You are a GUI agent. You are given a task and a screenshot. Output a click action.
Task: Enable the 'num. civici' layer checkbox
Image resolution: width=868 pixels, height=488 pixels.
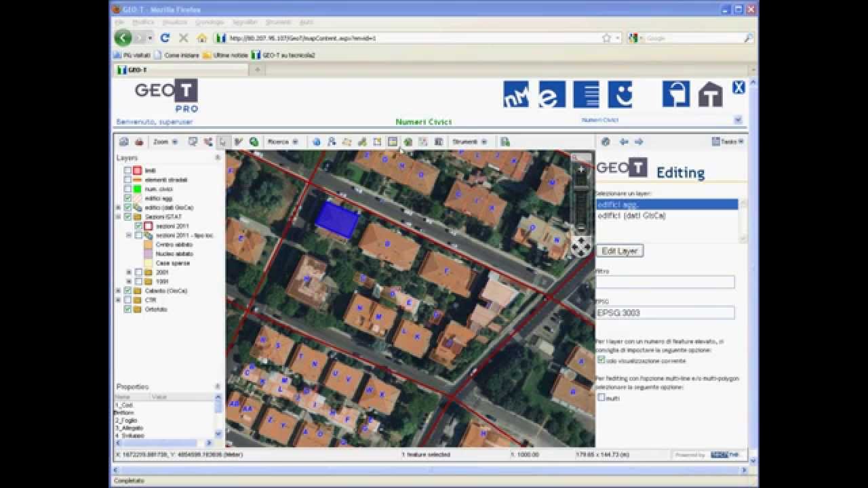127,189
